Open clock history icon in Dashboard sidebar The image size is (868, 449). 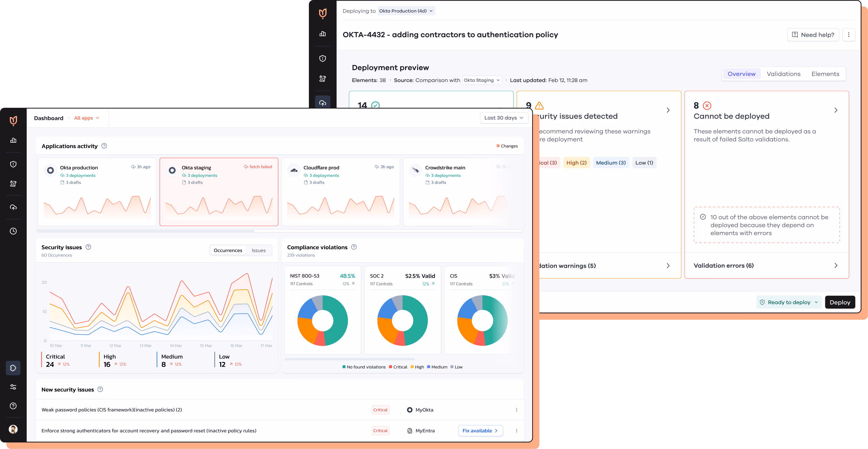(13, 231)
